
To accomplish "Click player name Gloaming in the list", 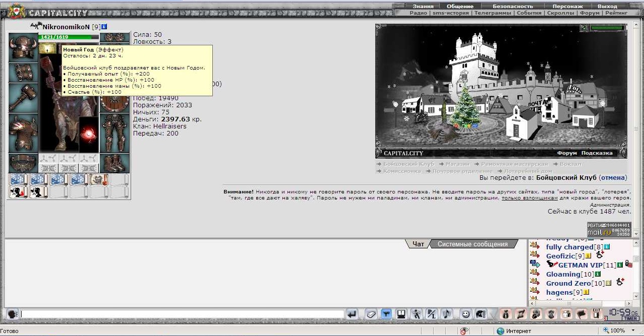I will coord(563,274).
